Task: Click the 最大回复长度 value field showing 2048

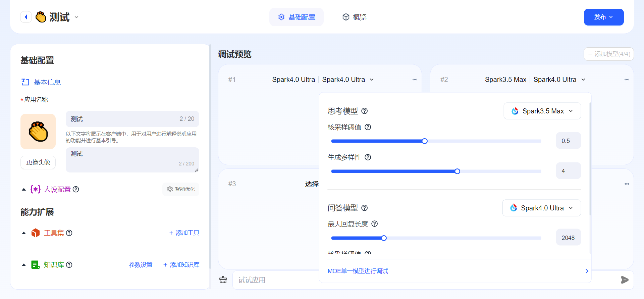Action: 569,238
